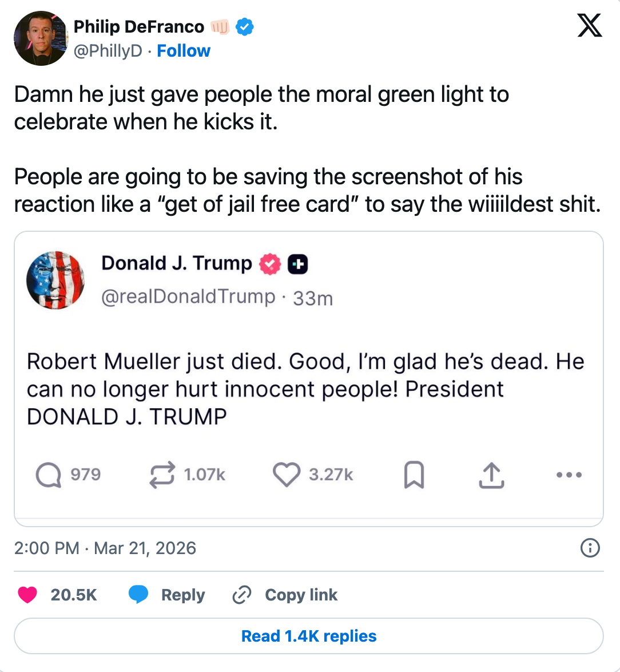Click the quoted post bookmark icon

tap(414, 475)
